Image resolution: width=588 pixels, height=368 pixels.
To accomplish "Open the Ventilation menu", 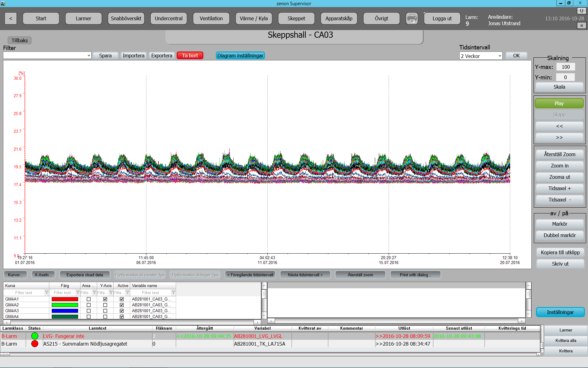I will [211, 19].
